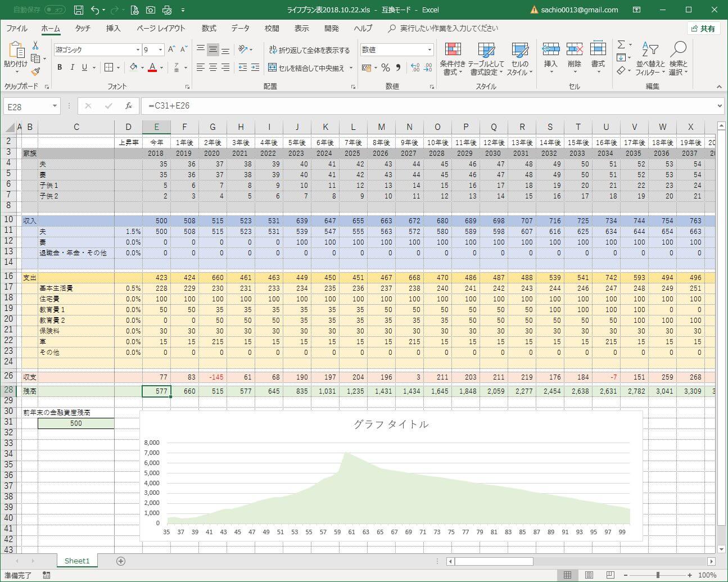Screen dimensions: 728x582
Task: Switch to the Insert tab
Action: (113, 28)
